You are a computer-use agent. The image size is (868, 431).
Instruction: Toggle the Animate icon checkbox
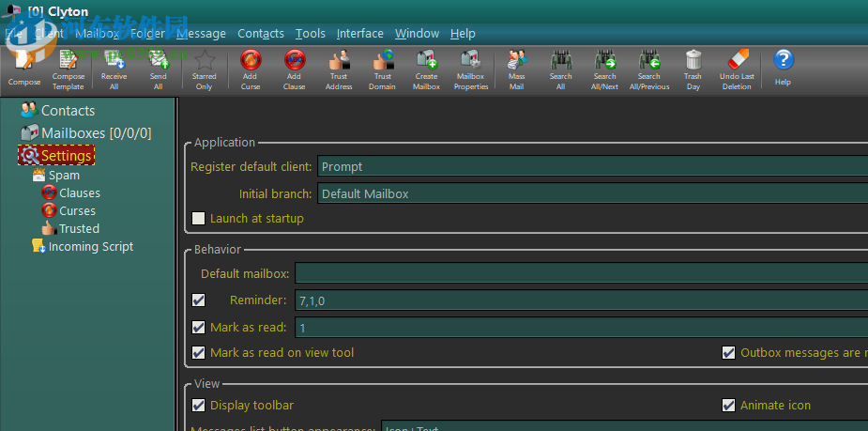pos(728,406)
